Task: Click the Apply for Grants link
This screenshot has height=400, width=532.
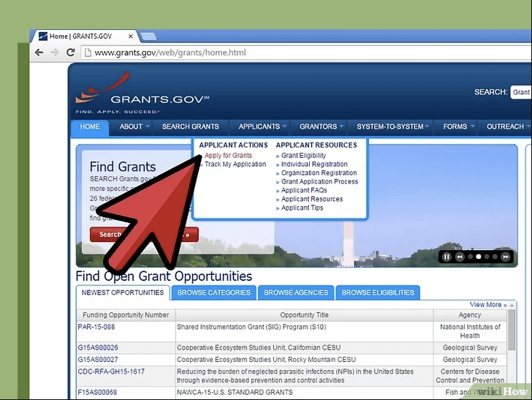Action: click(228, 156)
